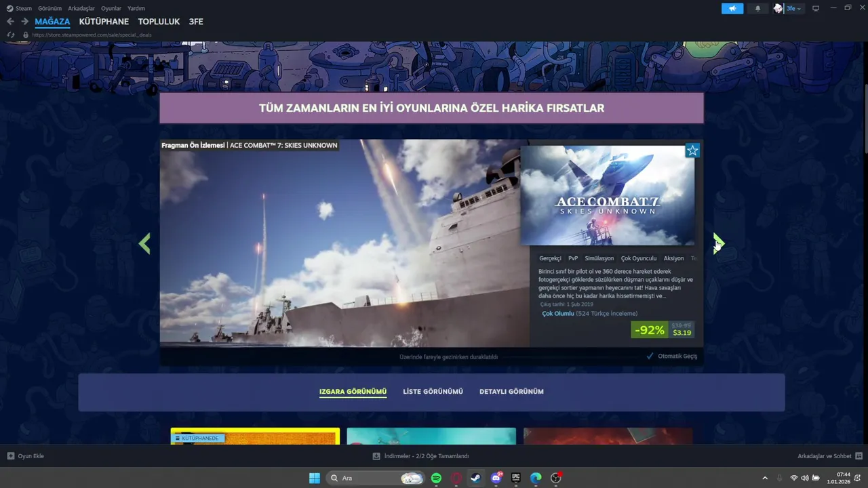Open İndirmeler download status
Screen dimensions: 868x488
(427, 456)
